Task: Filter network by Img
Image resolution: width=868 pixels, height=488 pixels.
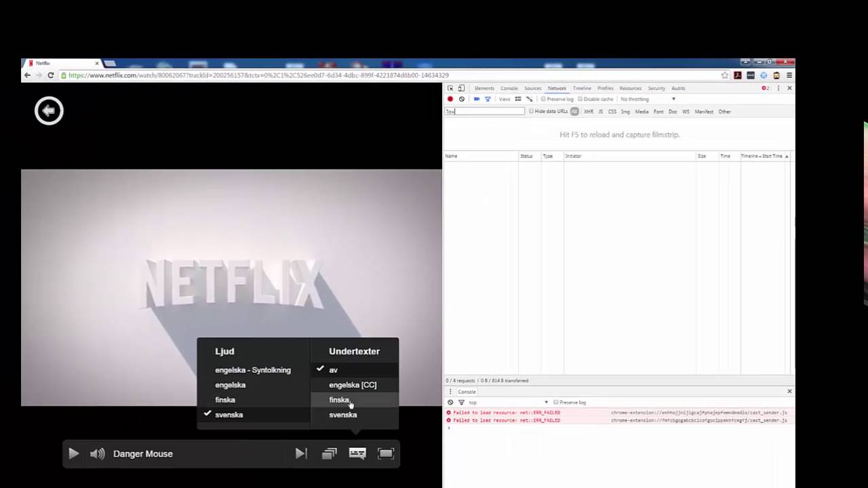Action: click(x=625, y=111)
